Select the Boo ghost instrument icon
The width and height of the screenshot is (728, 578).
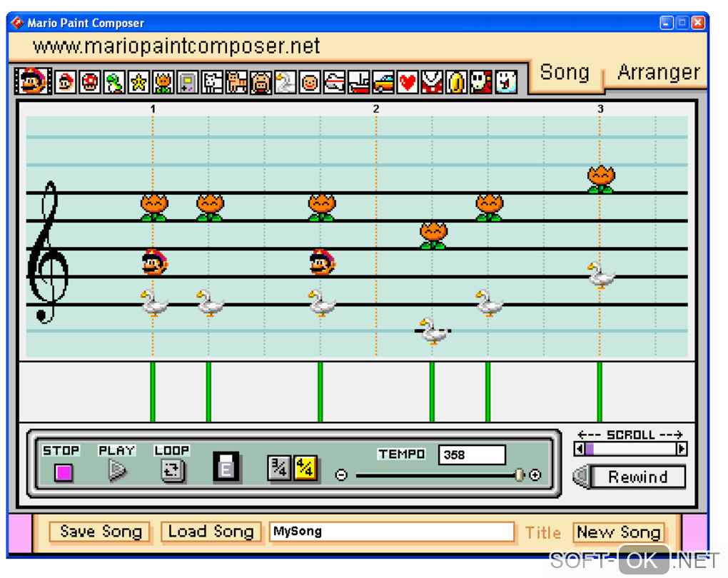coord(505,83)
